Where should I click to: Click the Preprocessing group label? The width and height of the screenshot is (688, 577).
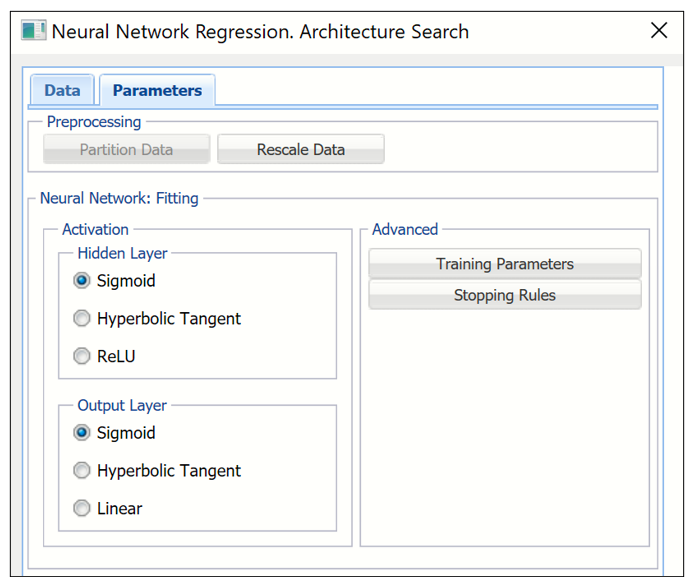[x=94, y=122]
